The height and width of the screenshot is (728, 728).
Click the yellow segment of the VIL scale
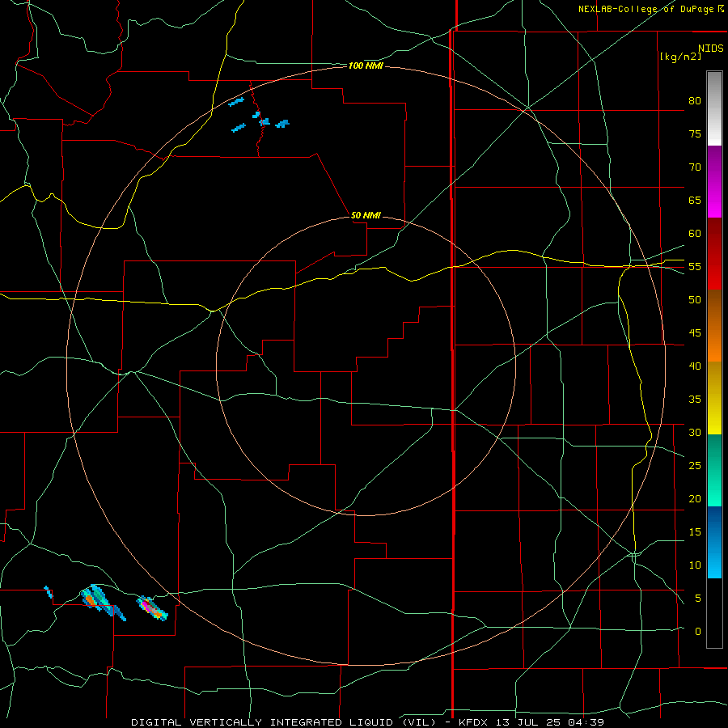point(714,398)
